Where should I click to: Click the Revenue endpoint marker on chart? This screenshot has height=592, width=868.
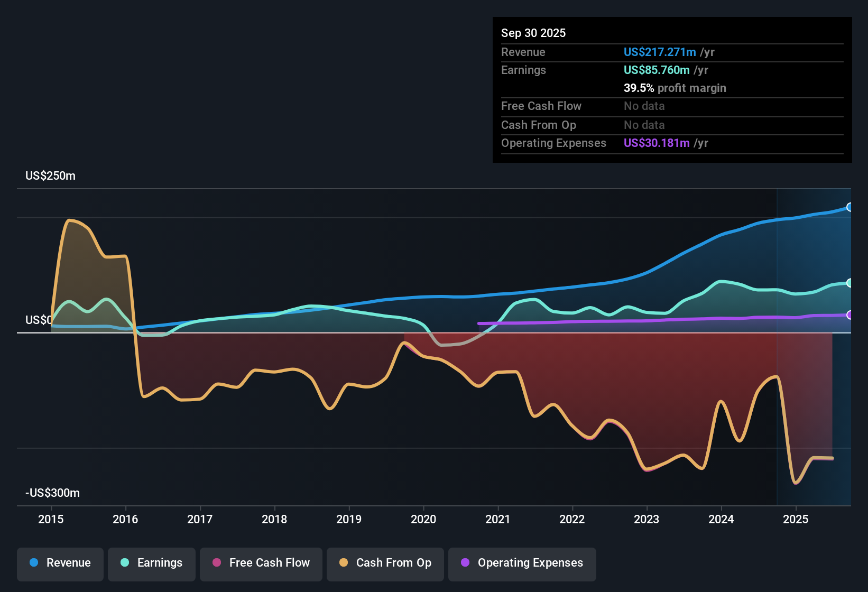point(849,207)
